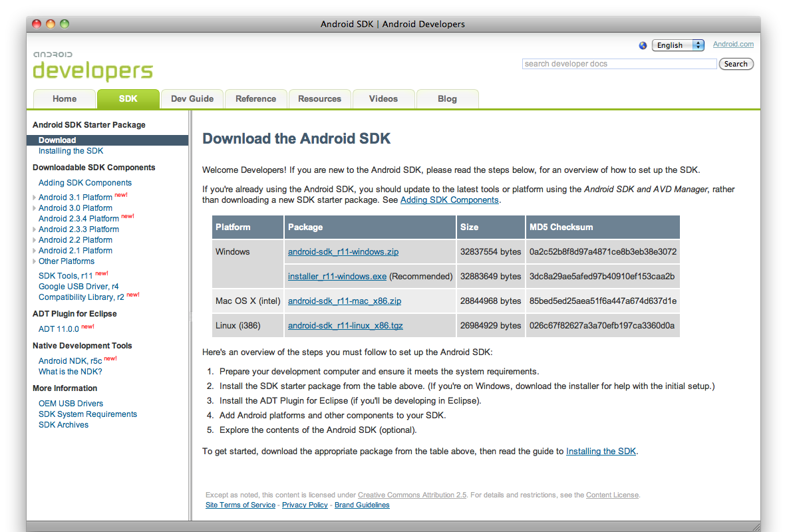Image resolution: width=787 pixels, height=532 pixels.
Task: Open Compatibility Library, r2 link
Action: click(81, 297)
